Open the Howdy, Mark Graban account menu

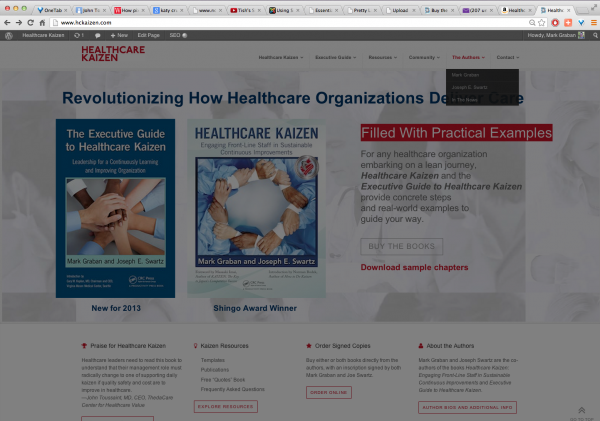pyautogui.click(x=556, y=35)
